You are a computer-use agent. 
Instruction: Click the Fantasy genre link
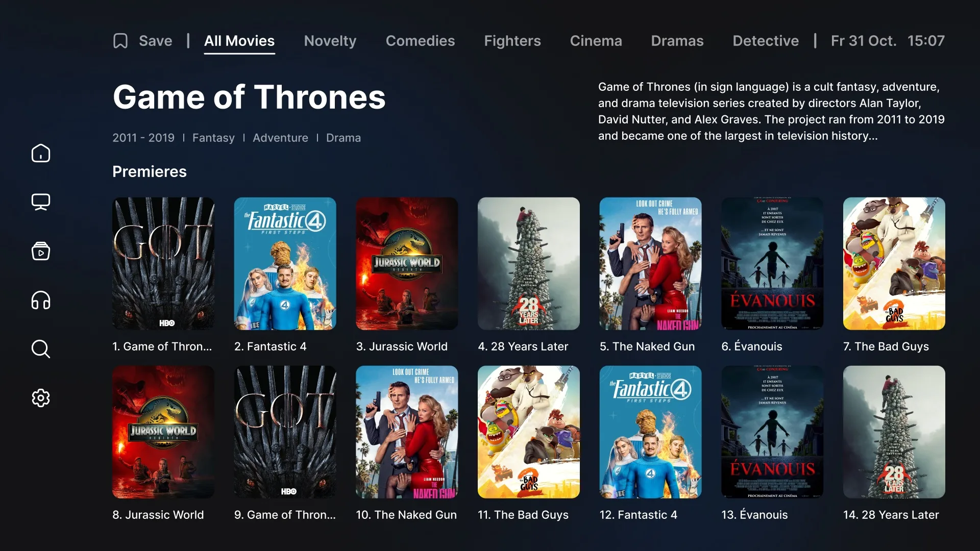[213, 138]
